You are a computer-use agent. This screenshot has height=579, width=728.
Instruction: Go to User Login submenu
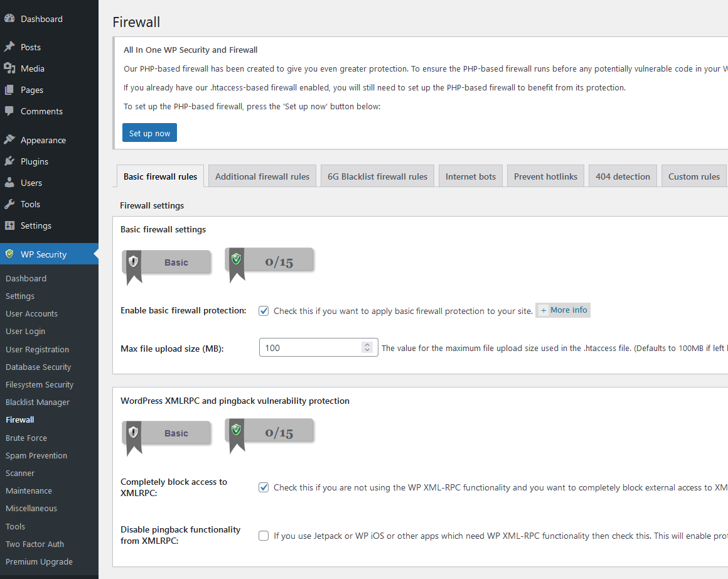(26, 332)
